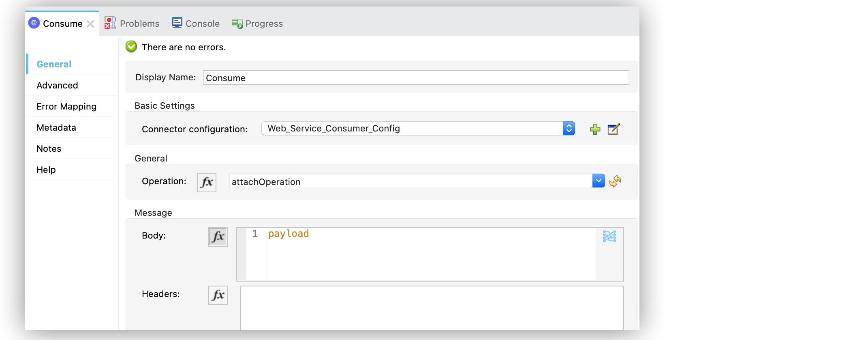The height and width of the screenshot is (340, 868).
Task: Go to the Notes section
Action: [49, 148]
